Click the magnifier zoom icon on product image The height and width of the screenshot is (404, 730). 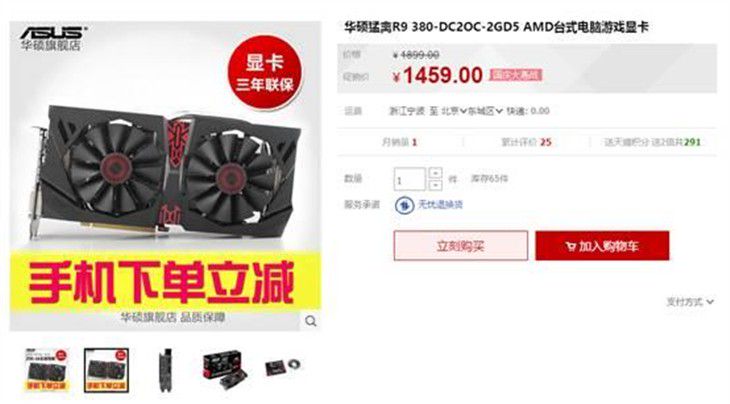pyautogui.click(x=311, y=321)
